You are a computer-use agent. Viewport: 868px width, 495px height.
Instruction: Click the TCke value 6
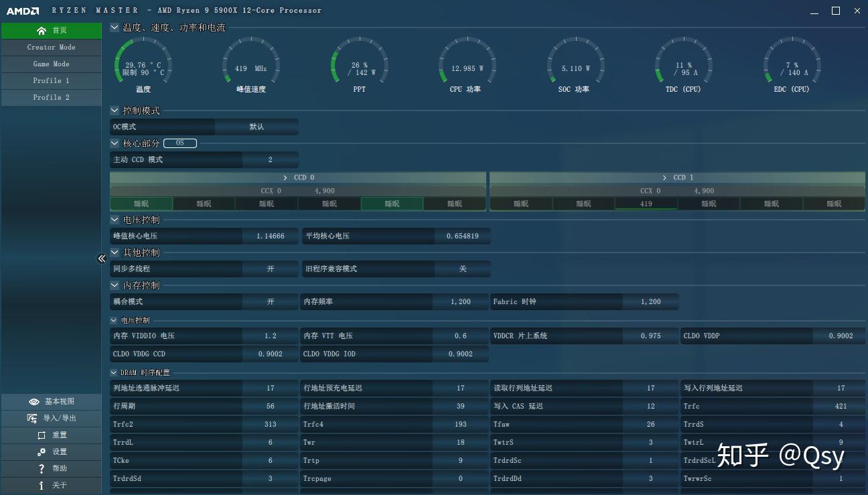pos(271,461)
